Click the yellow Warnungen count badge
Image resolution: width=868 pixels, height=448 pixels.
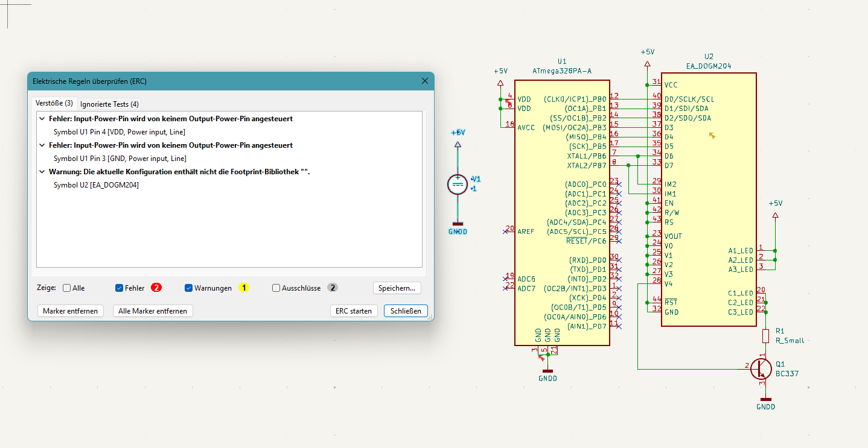click(x=244, y=288)
